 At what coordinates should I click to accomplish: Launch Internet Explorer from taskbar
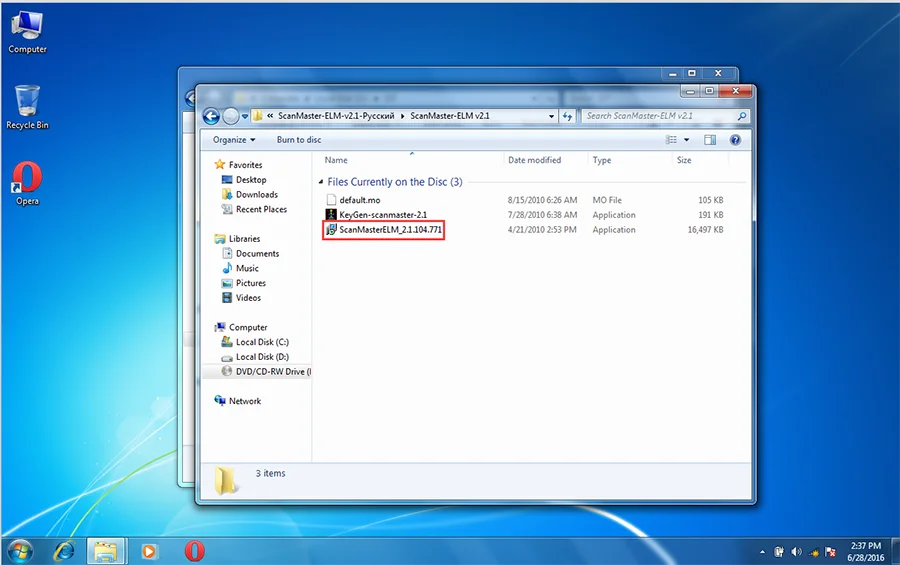click(x=64, y=552)
